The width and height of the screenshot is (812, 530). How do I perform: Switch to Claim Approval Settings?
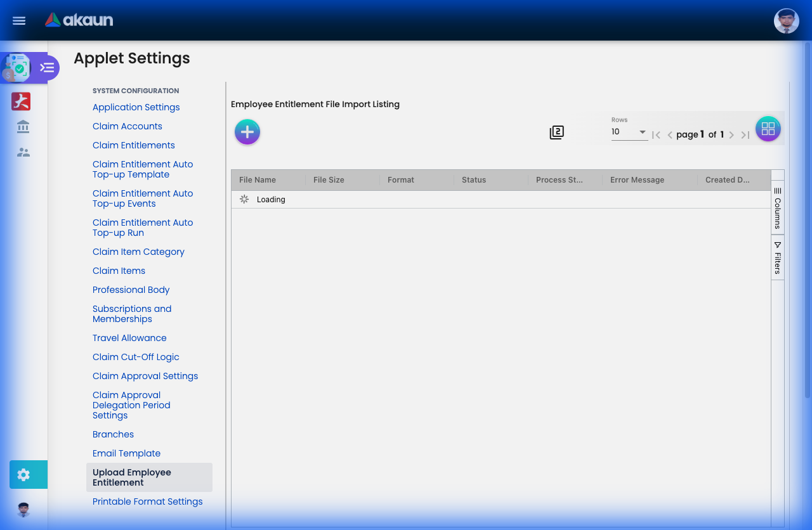click(x=145, y=375)
